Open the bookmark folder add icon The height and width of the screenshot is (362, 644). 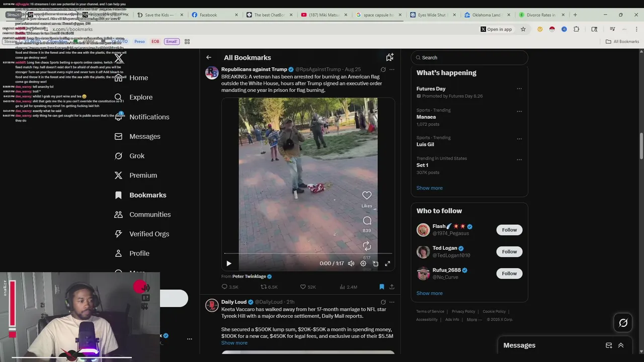pyautogui.click(x=389, y=57)
